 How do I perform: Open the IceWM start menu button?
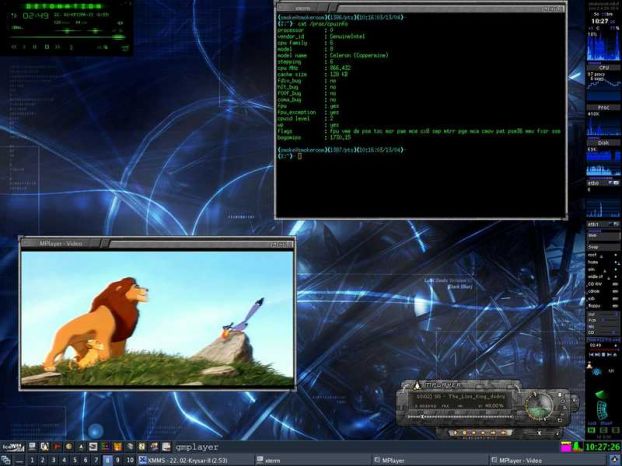click(x=13, y=447)
